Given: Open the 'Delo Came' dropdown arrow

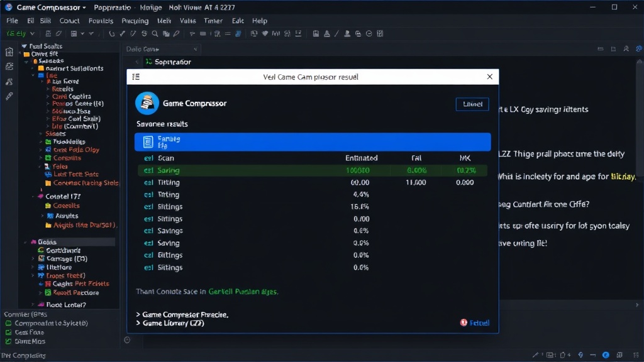Looking at the screenshot, I should (x=196, y=49).
